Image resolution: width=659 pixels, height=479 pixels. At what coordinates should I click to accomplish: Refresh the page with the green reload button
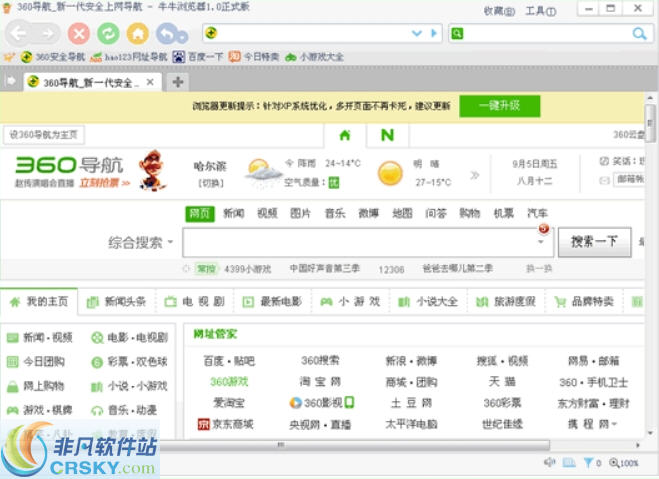tap(108, 34)
